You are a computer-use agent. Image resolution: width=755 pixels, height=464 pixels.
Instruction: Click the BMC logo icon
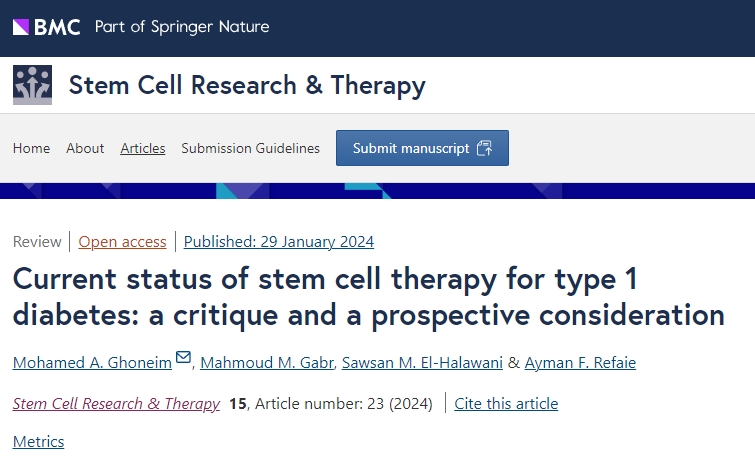[47, 27]
